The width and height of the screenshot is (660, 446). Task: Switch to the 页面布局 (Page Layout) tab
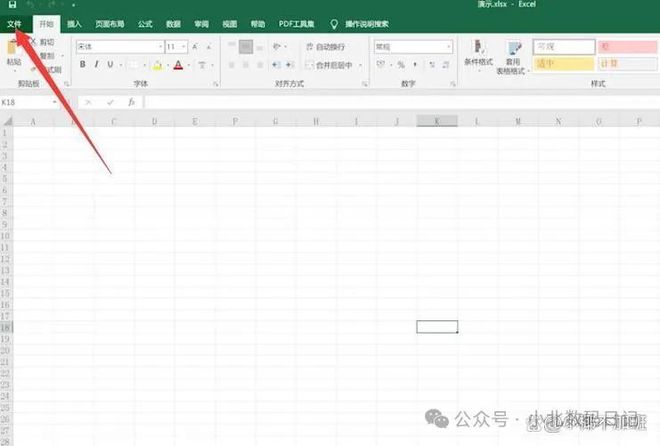tap(109, 24)
